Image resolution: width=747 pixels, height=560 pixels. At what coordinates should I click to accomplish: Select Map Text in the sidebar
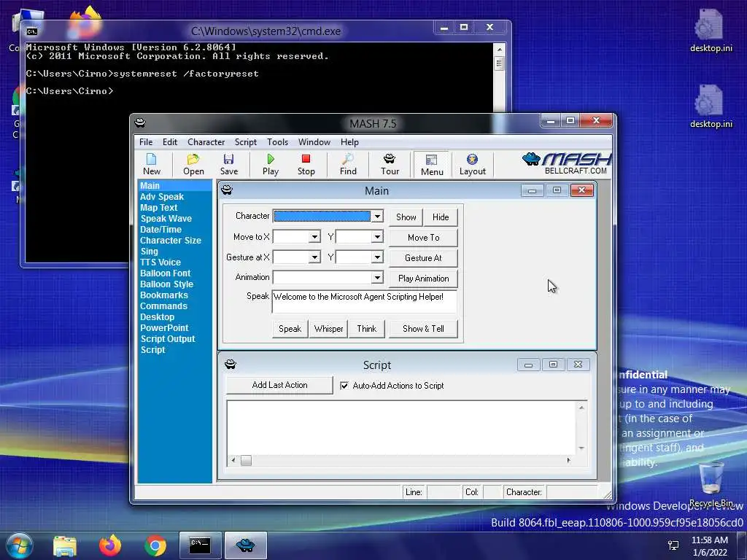coord(158,208)
